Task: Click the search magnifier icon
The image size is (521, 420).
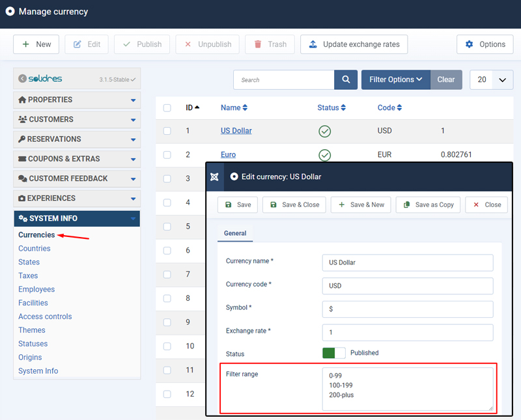Action: click(x=345, y=79)
